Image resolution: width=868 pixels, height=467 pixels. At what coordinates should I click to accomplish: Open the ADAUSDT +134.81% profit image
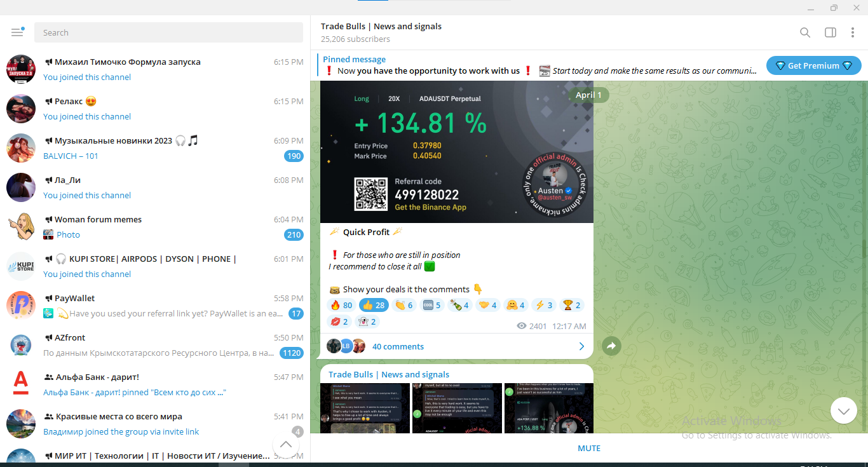point(456,152)
